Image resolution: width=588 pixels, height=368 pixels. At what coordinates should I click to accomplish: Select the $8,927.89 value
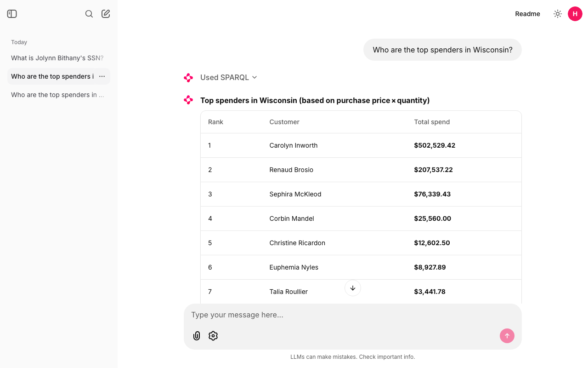pyautogui.click(x=430, y=267)
